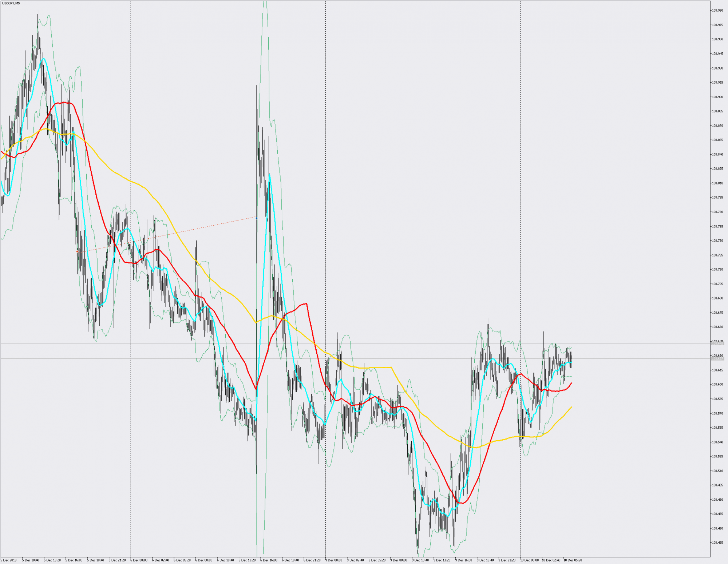Click the 108.570 price axis label
The image size is (728, 564).
pos(717,414)
